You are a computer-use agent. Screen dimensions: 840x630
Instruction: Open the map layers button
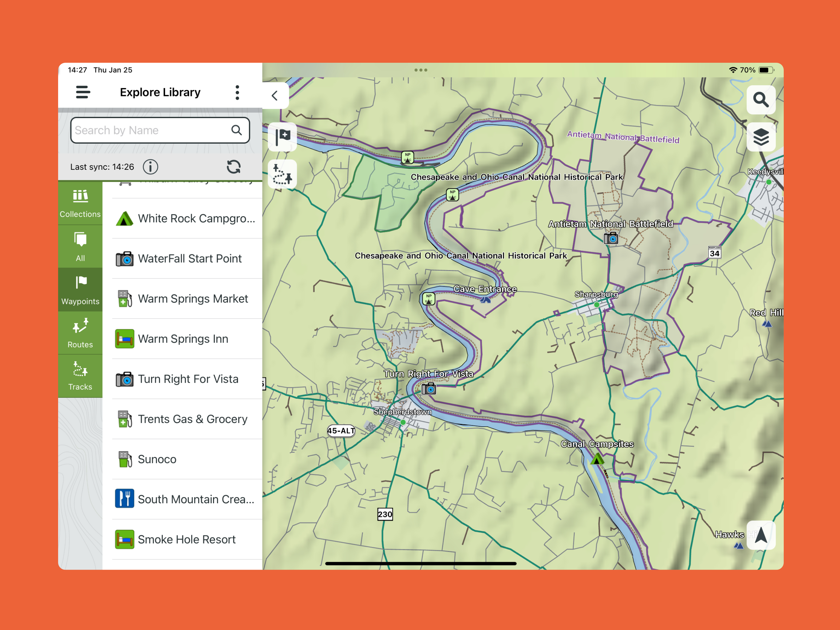tap(761, 137)
